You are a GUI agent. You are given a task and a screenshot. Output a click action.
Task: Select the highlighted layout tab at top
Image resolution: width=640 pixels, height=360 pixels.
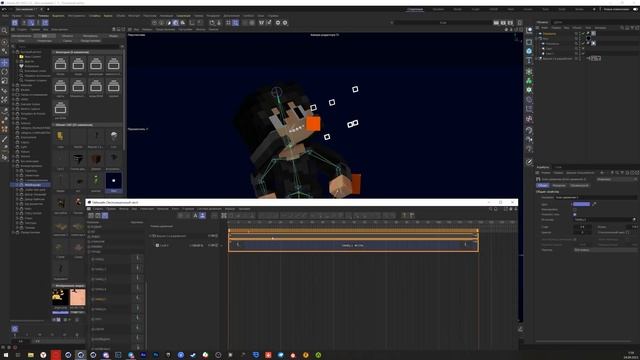click(x=415, y=9)
